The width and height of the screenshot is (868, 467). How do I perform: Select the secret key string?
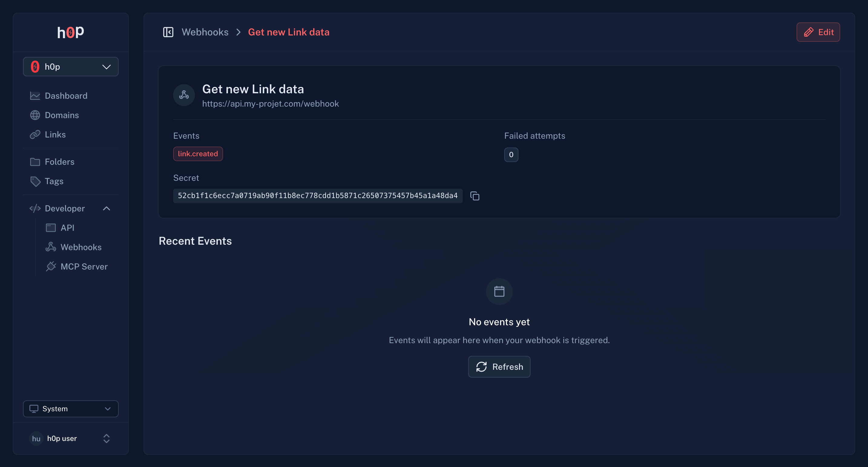click(x=317, y=196)
